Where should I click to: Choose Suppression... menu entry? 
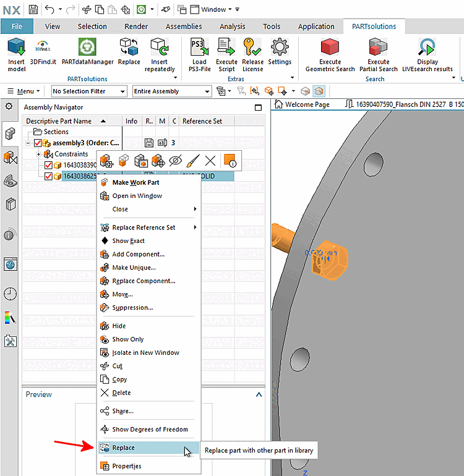(149, 307)
